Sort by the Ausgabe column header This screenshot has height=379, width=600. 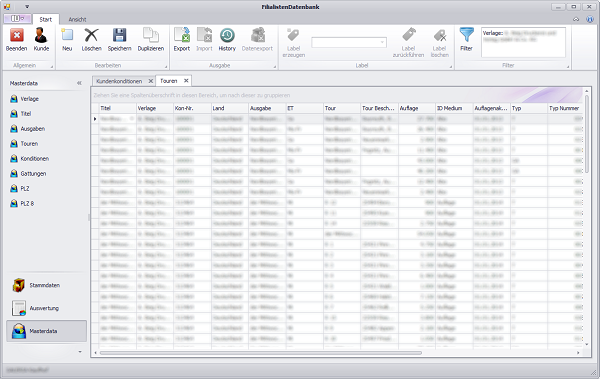tap(267, 108)
